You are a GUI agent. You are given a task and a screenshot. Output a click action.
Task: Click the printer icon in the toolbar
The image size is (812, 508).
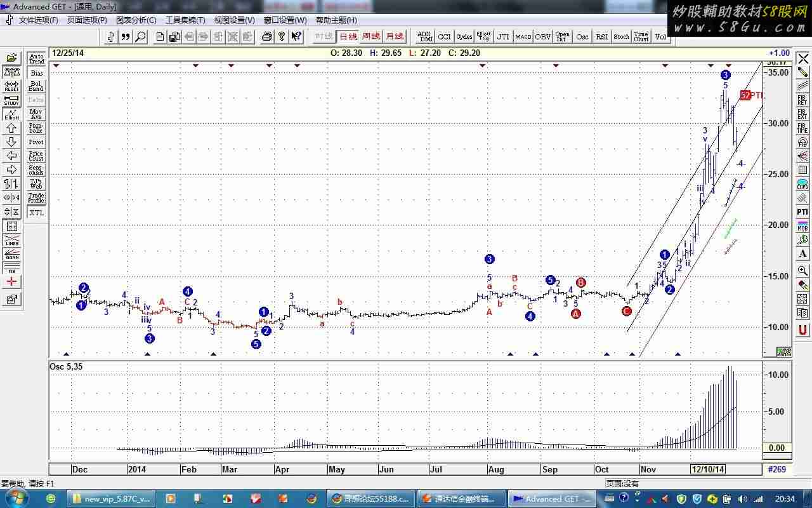[266, 37]
